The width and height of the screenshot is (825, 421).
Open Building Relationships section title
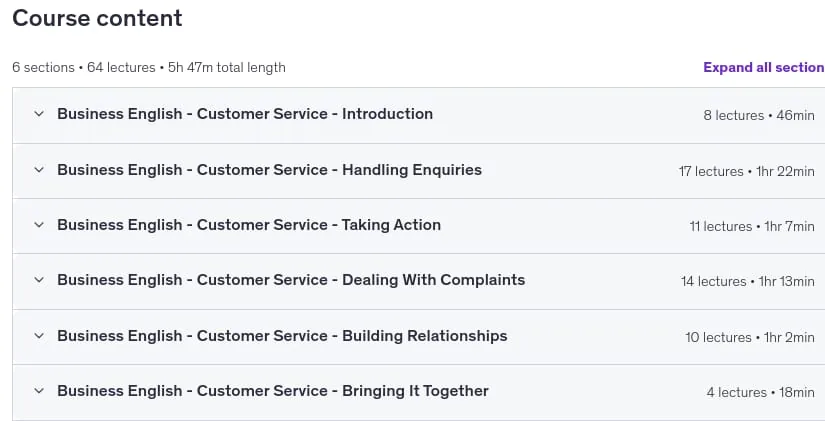tap(282, 336)
